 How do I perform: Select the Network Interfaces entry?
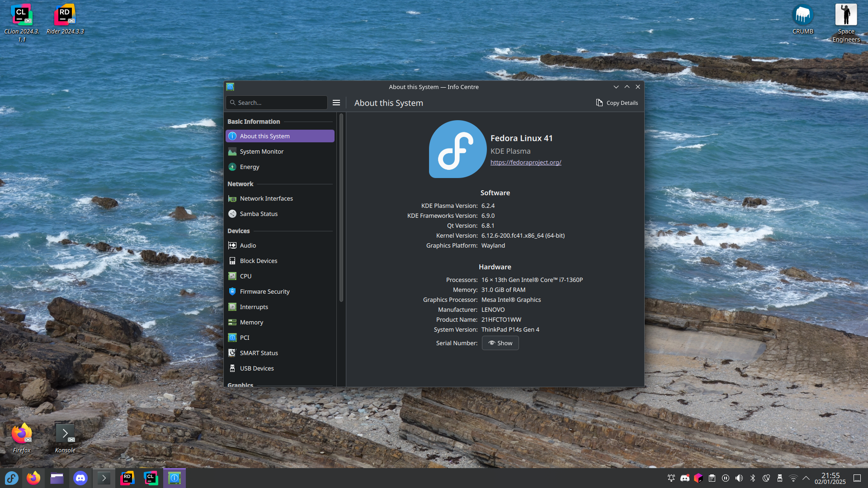tap(266, 198)
